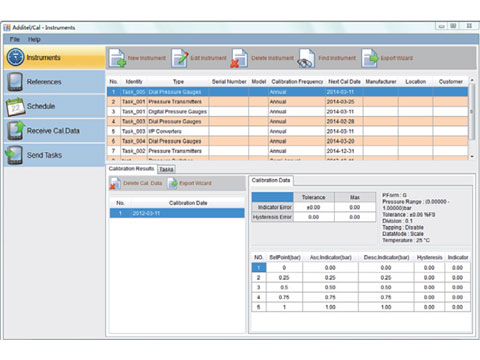
Task: Click the Edit Instrument pencil icon
Action: 180,58
